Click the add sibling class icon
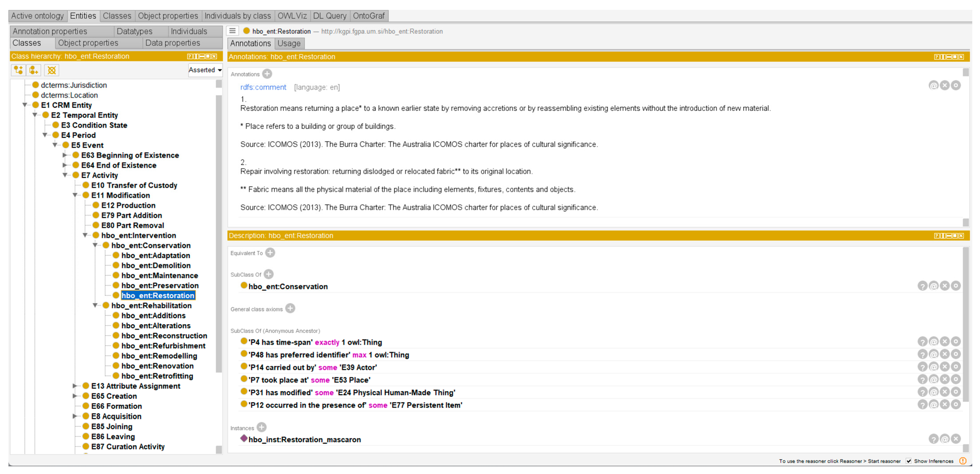 pos(34,70)
